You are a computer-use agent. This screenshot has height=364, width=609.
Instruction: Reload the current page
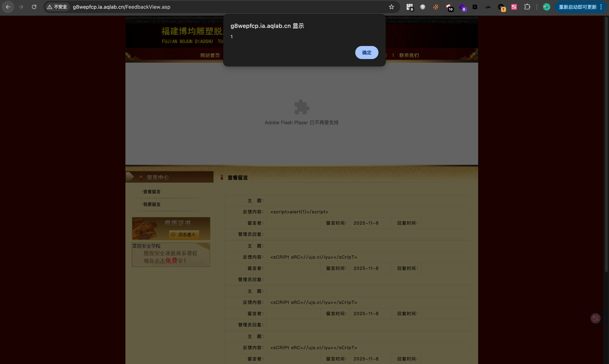[x=34, y=7]
